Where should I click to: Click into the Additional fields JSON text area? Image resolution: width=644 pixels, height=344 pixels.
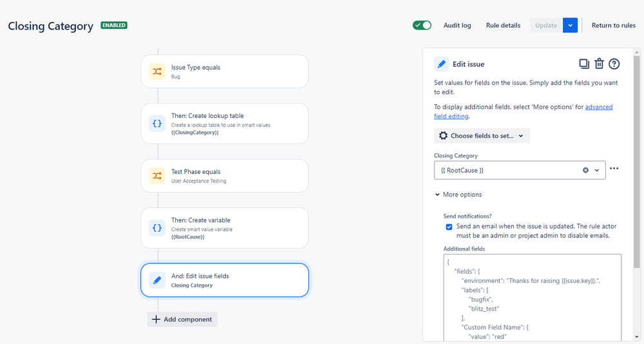coord(532,298)
